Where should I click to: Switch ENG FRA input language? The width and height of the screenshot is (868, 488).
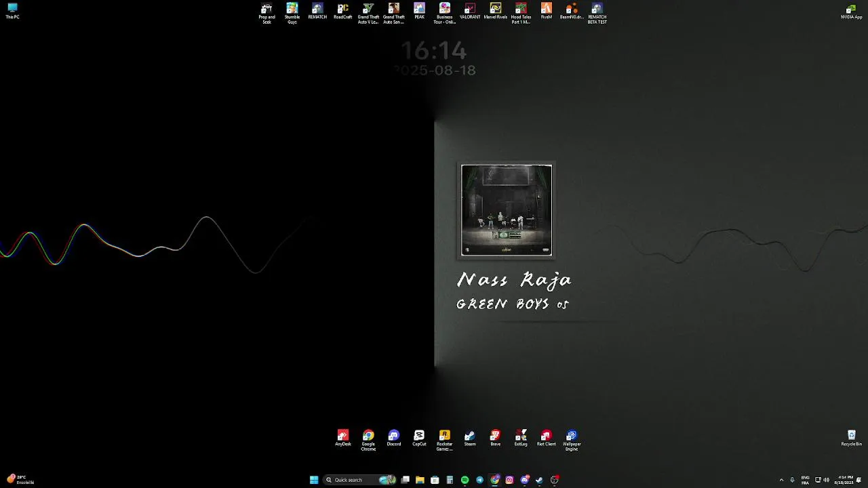coord(805,480)
